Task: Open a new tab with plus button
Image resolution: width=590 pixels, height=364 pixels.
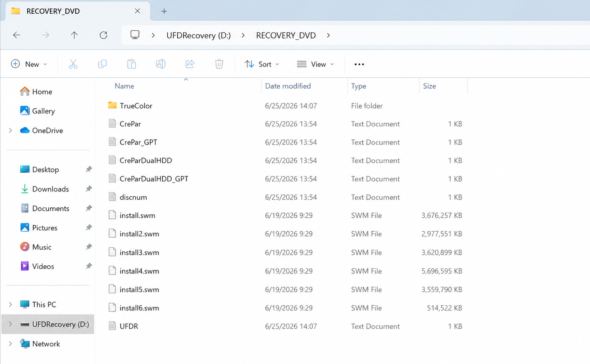Action: pos(164,11)
